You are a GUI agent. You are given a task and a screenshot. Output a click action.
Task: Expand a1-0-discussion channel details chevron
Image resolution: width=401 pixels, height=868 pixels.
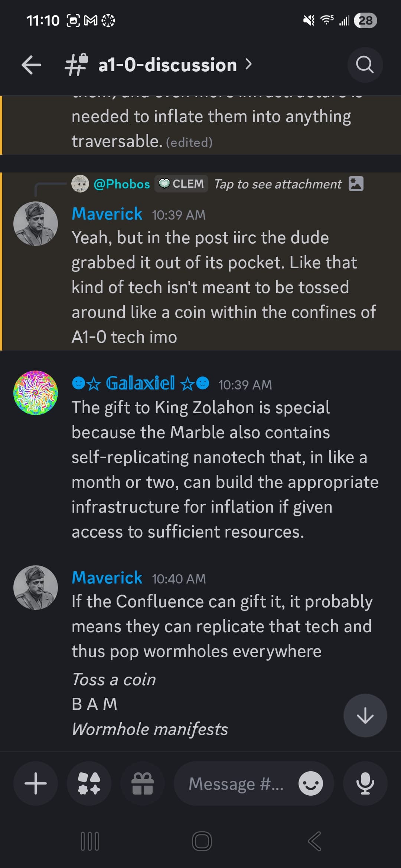[x=249, y=65]
